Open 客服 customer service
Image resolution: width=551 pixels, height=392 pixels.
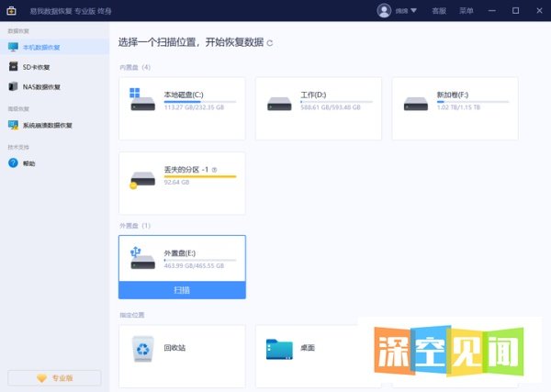pyautogui.click(x=439, y=11)
